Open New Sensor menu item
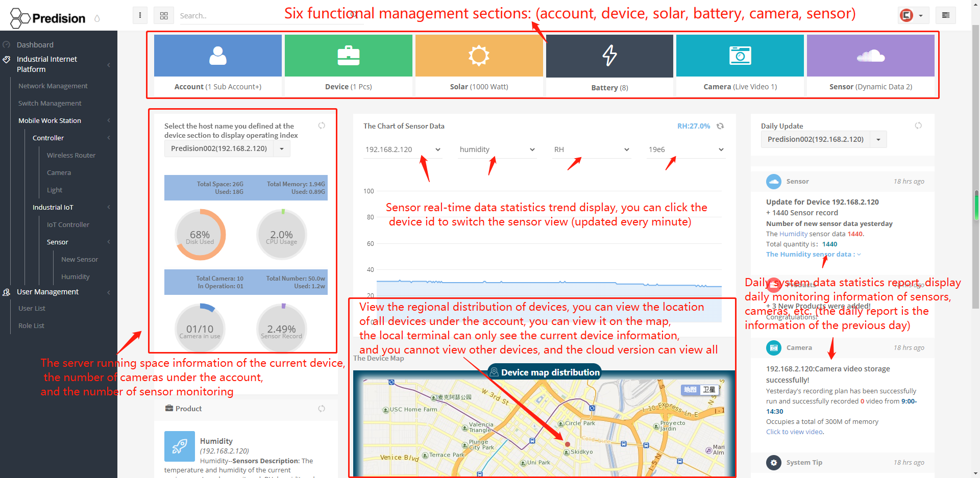Image resolution: width=980 pixels, height=478 pixels. click(x=80, y=259)
